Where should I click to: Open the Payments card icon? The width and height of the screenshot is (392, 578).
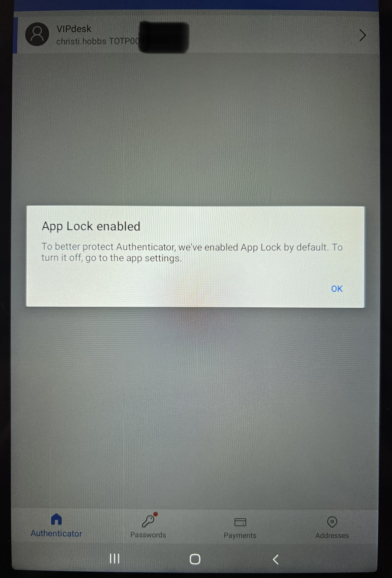(x=240, y=522)
